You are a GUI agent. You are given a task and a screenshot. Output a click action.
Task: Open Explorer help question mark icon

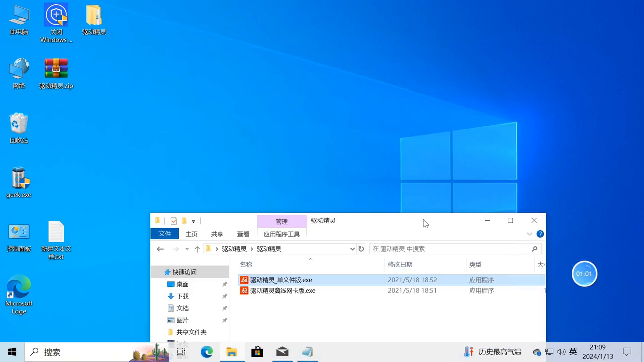[x=540, y=234]
